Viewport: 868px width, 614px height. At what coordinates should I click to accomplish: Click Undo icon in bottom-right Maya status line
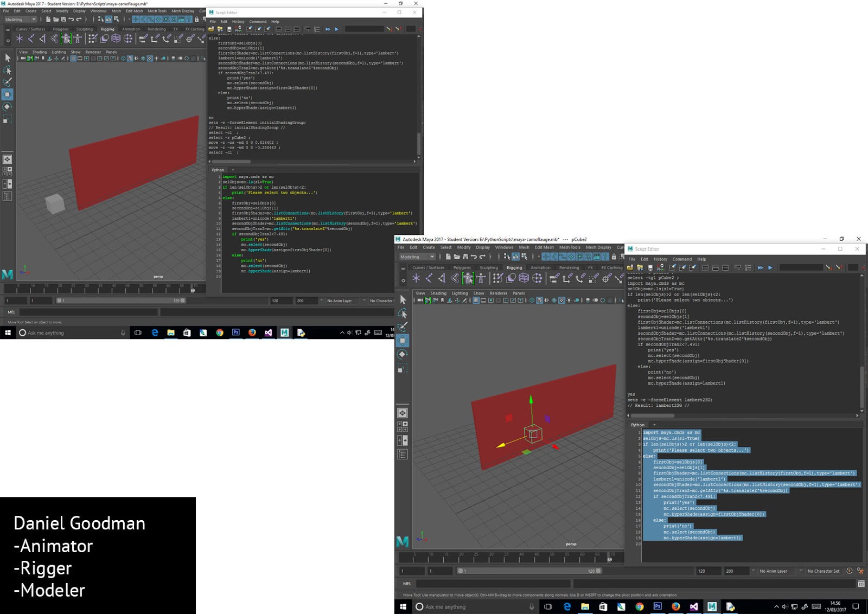(x=474, y=257)
